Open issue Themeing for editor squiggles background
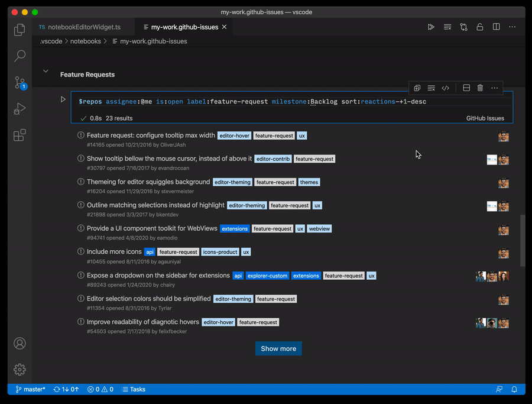Screen dimensions: 532x404 coord(148,182)
